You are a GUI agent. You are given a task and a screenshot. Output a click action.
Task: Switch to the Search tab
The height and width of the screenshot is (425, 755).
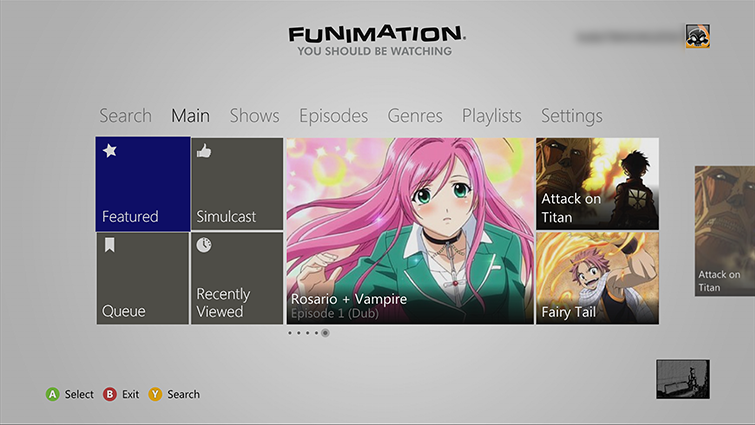[125, 116]
